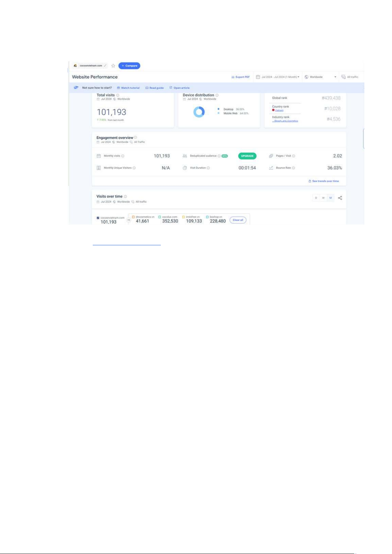Click the star icon to favorite cocoonvietnam.com
Screen dimensions: 392x554
(x=113, y=66)
